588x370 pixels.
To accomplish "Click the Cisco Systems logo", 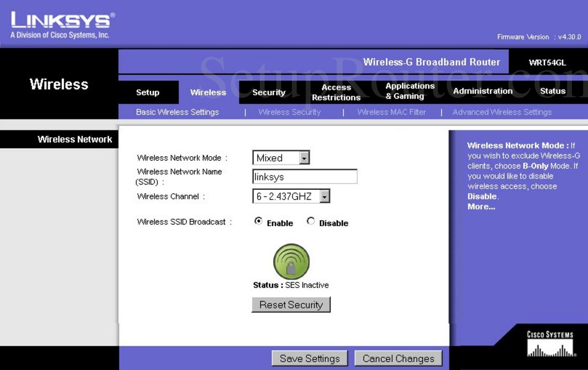I will point(550,343).
